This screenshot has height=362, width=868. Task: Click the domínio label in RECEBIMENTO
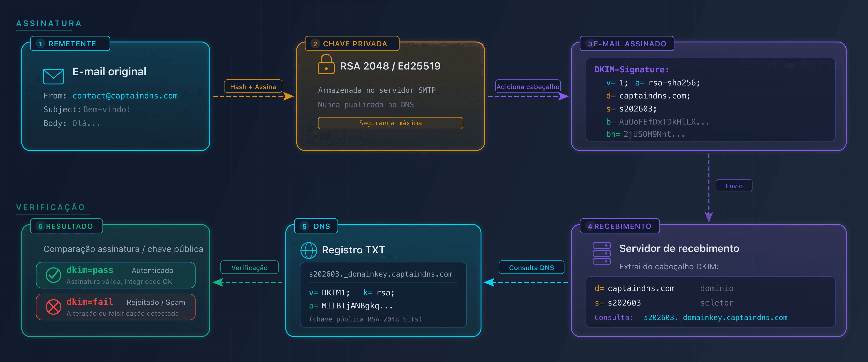click(x=717, y=288)
